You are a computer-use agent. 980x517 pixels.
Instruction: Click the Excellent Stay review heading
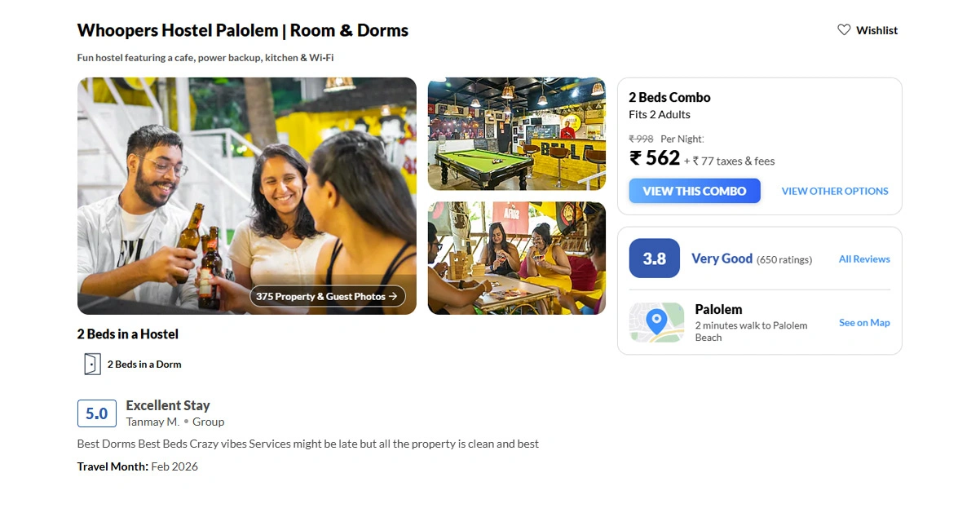click(168, 405)
